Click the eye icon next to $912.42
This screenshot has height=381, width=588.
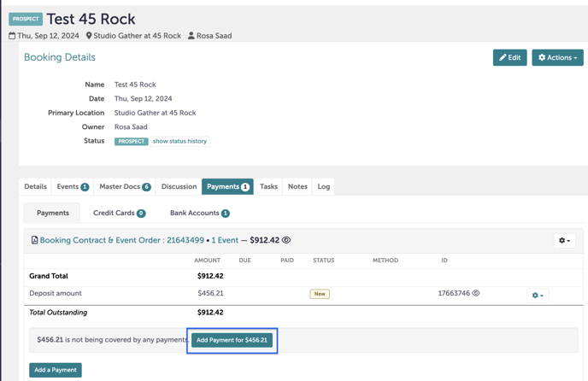coord(286,241)
